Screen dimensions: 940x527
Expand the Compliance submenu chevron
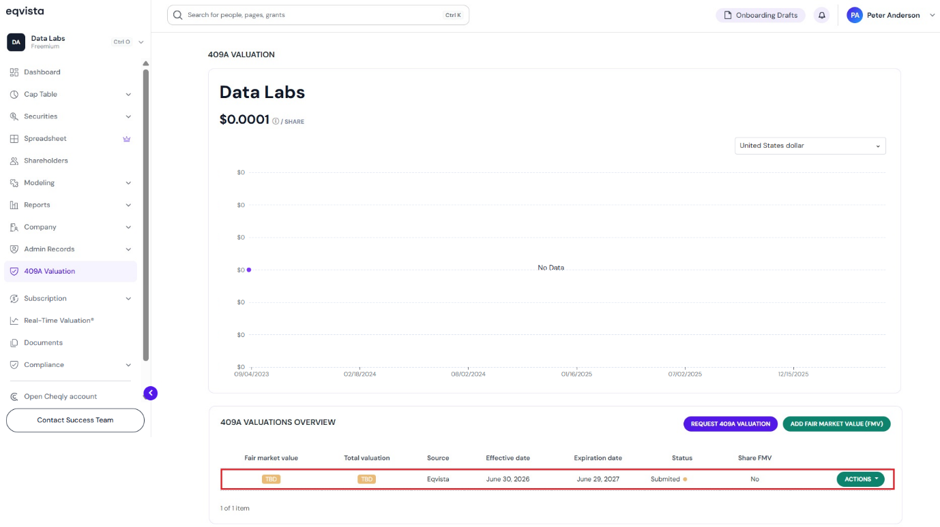(128, 365)
